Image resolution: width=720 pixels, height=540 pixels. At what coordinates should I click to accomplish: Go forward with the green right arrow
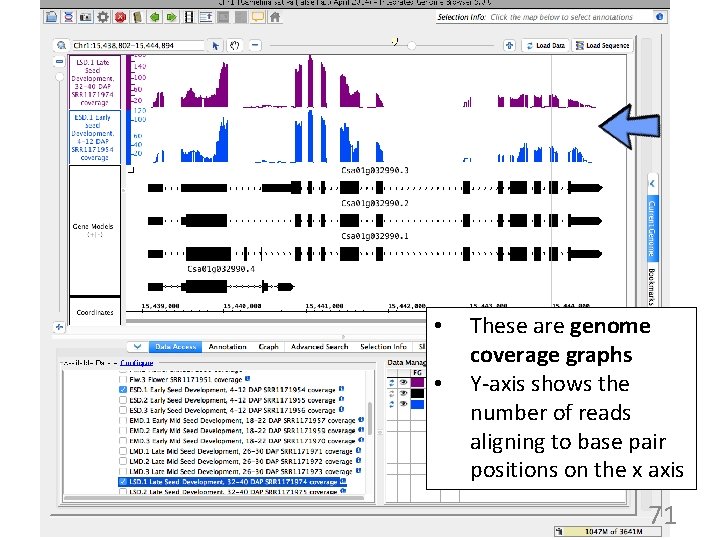tap(171, 17)
